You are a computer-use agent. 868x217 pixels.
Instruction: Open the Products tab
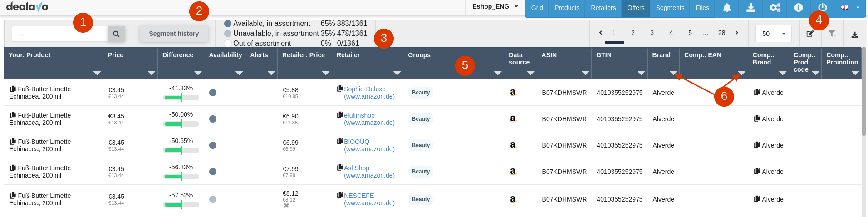click(x=567, y=8)
